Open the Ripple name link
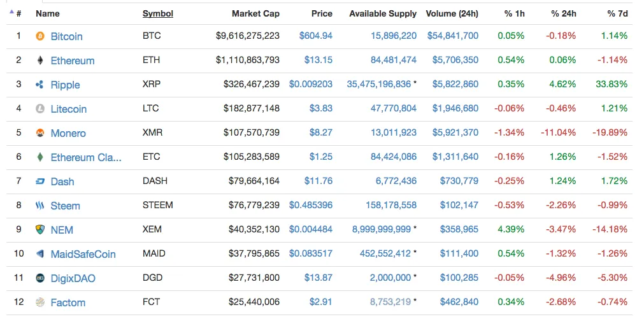 click(x=66, y=85)
